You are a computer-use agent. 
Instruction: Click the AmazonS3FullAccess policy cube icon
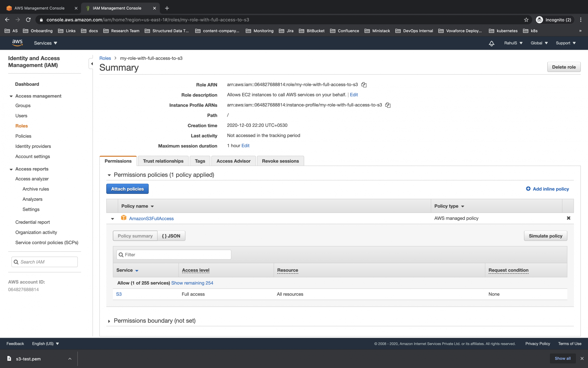coord(124,218)
